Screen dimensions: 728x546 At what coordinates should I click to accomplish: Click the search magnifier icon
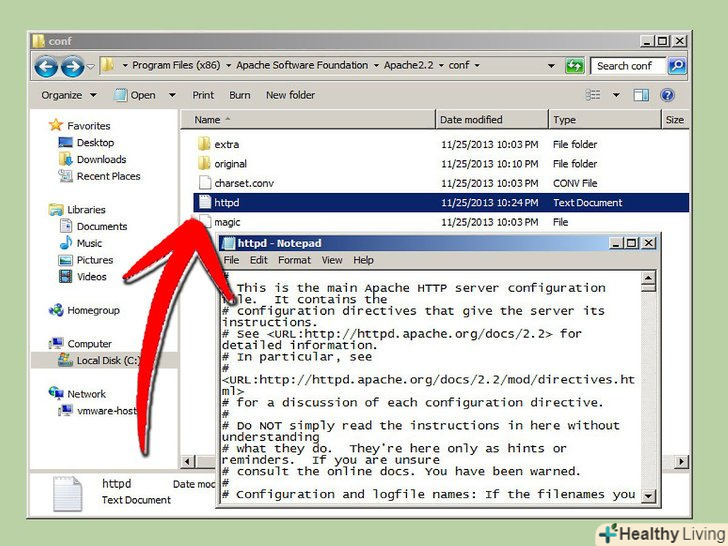[676, 65]
